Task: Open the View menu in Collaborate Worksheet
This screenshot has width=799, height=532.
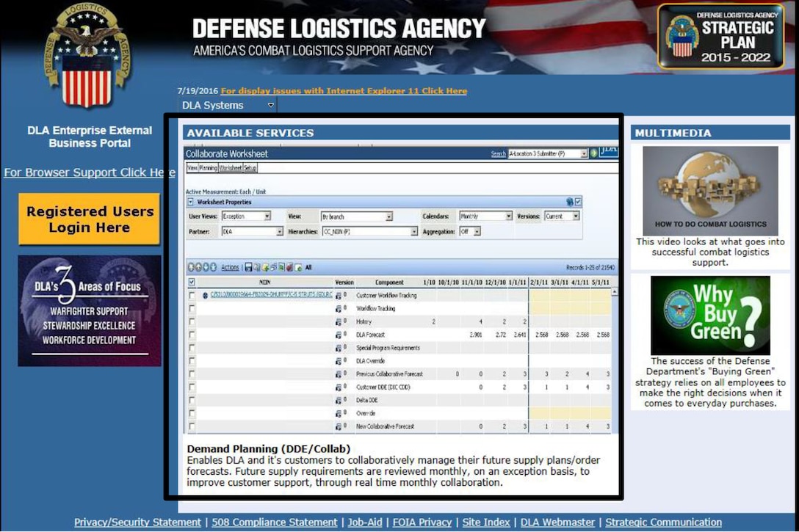Action: 192,167
